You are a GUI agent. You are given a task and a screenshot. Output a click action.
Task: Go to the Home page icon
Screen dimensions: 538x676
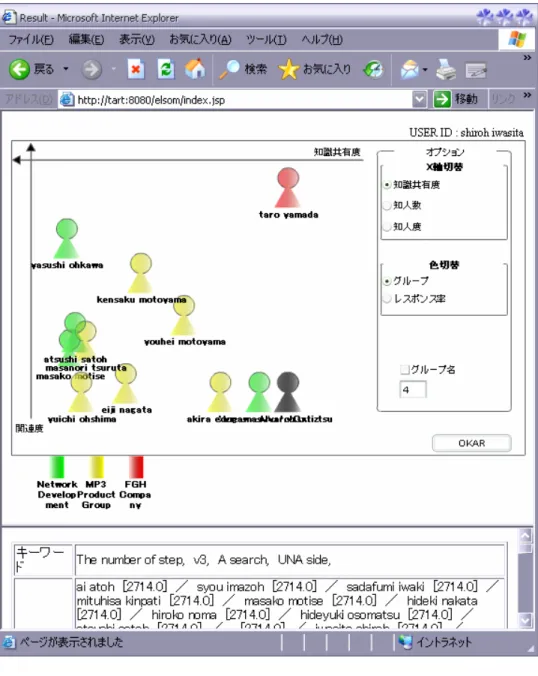click(195, 69)
